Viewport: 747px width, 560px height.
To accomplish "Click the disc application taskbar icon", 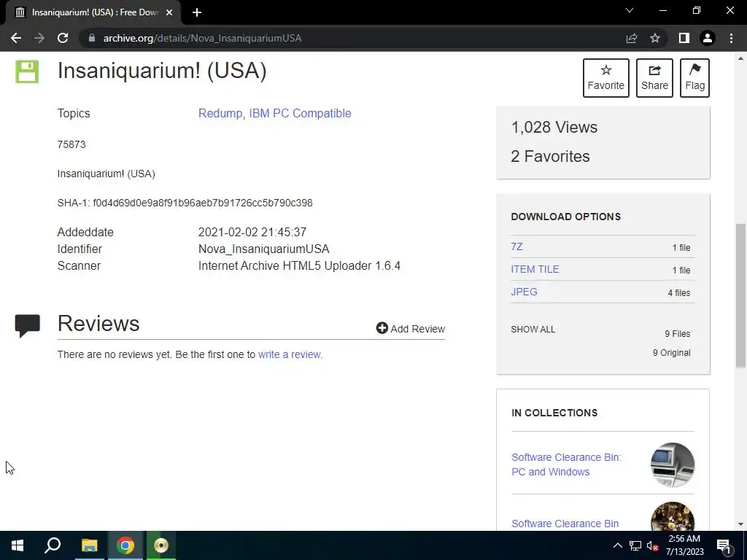I will [161, 545].
